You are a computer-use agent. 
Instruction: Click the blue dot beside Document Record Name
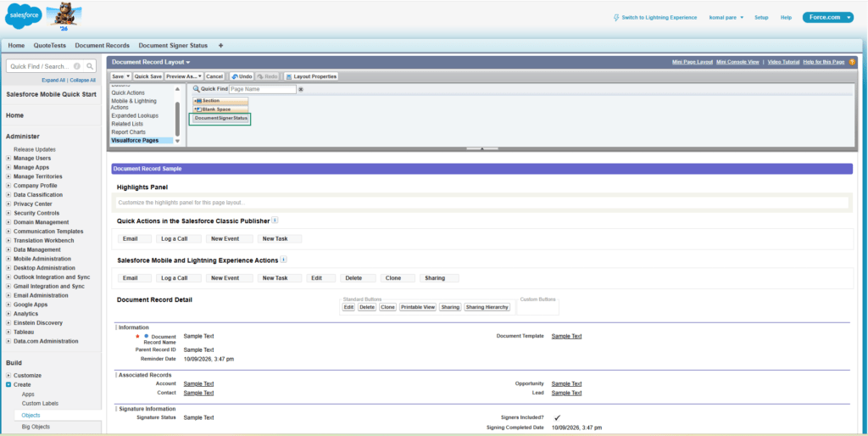point(146,336)
